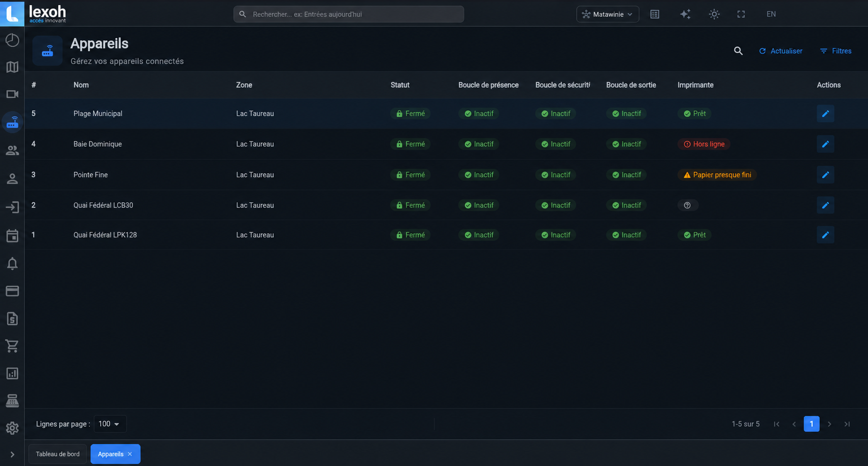Screen dimensions: 868x466
Task: Go to last page arrow
Action: click(847, 424)
